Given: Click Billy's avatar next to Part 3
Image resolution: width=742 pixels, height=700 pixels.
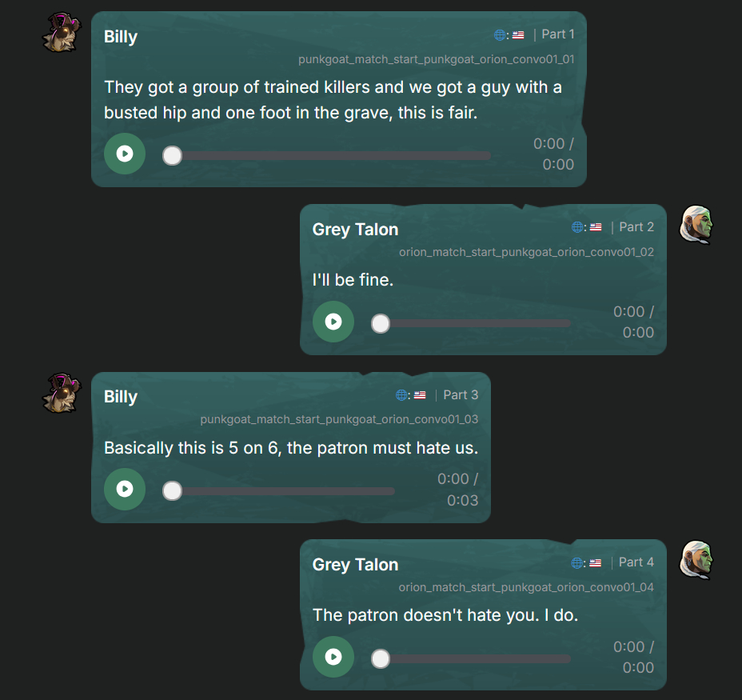Looking at the screenshot, I should 63,393.
